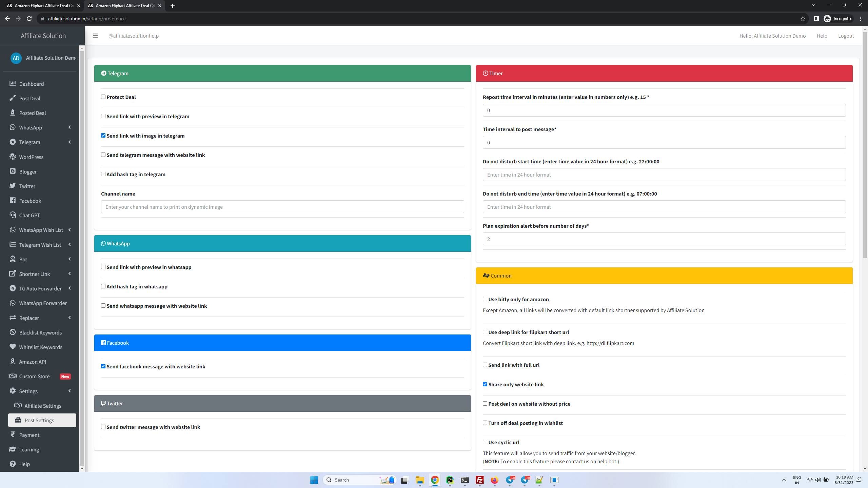This screenshot has width=868, height=488.
Task: Open Amazon API icon in sidebar
Action: click(x=13, y=361)
